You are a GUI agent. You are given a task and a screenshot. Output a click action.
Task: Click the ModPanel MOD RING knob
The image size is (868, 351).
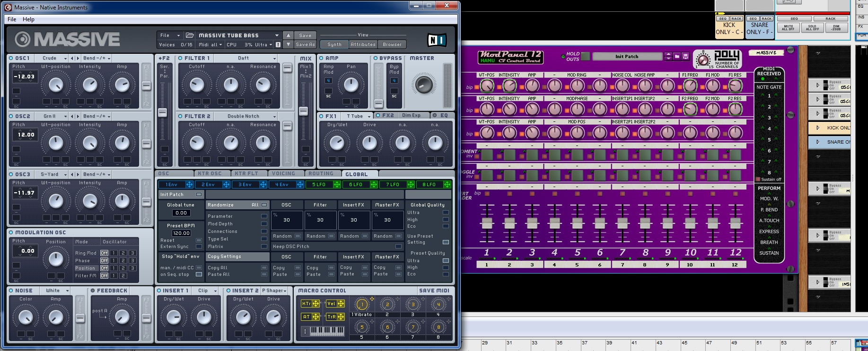577,86
